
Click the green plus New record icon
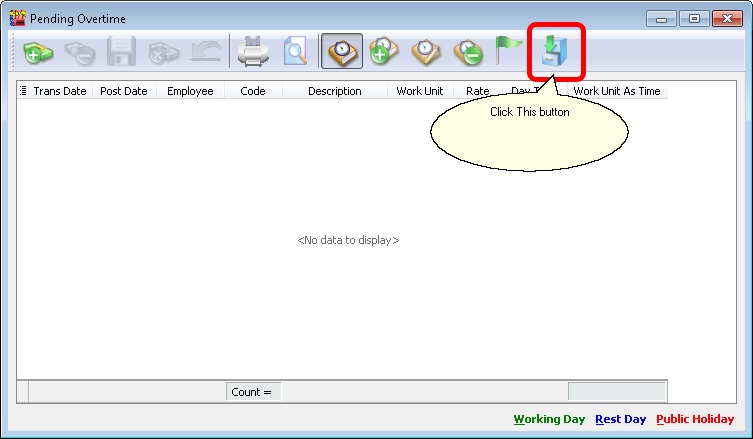tap(38, 51)
